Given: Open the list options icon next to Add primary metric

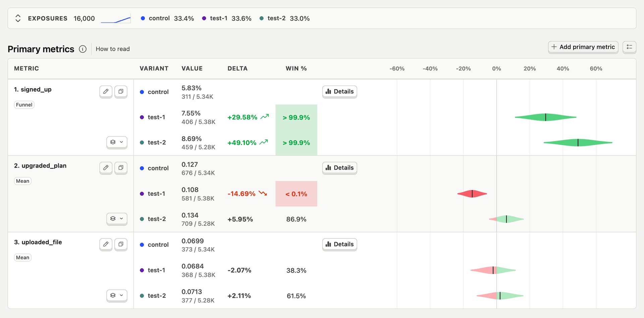Looking at the screenshot, I should pos(629,47).
